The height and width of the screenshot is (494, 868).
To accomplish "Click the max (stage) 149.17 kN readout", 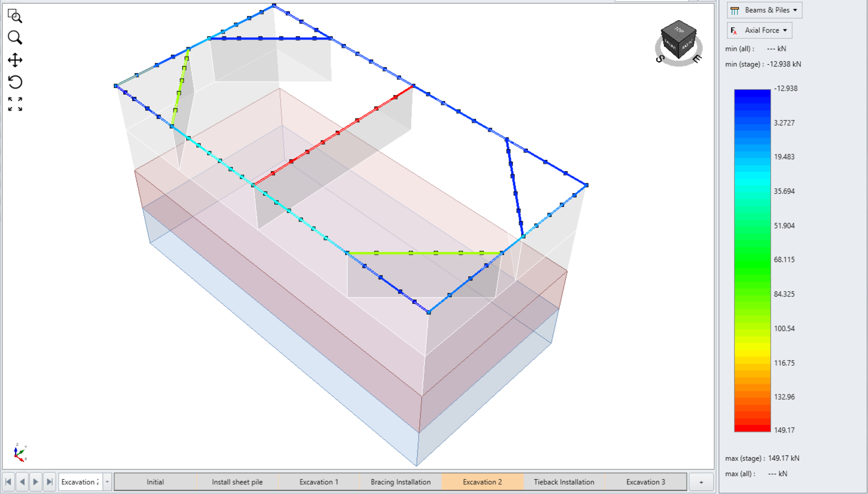I will (762, 458).
